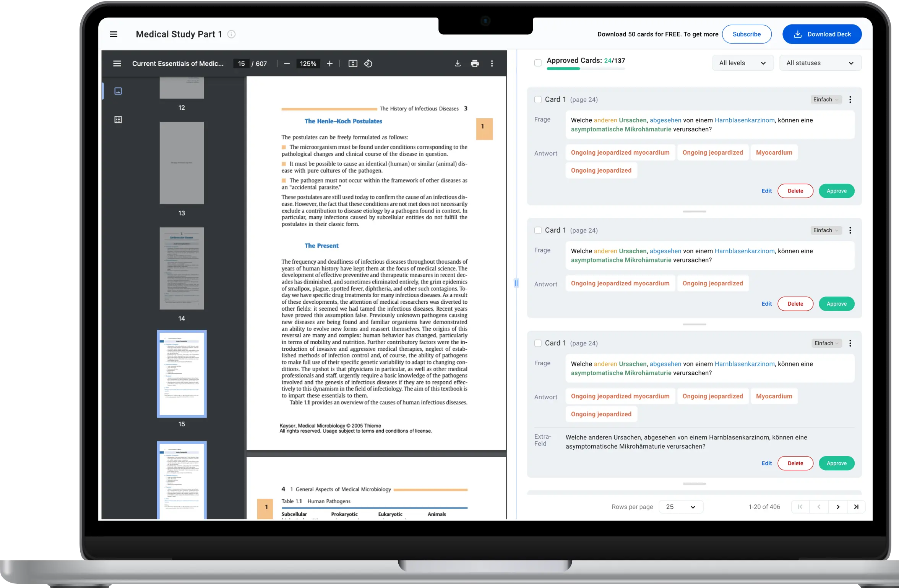Open more options on the first card
This screenshot has height=588, width=899.
850,100
